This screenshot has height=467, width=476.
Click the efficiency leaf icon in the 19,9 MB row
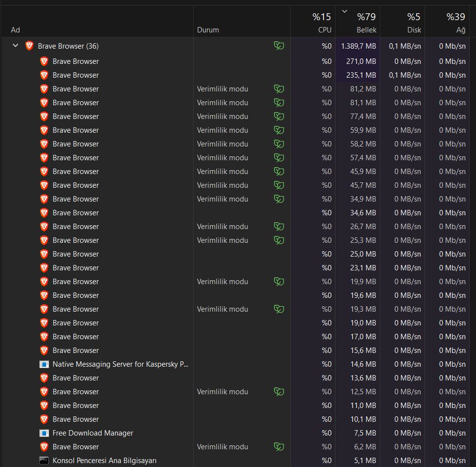(x=279, y=282)
